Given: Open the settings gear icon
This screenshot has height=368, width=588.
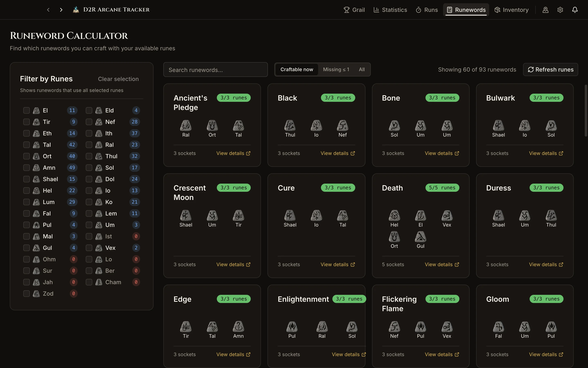Looking at the screenshot, I should pos(560,10).
